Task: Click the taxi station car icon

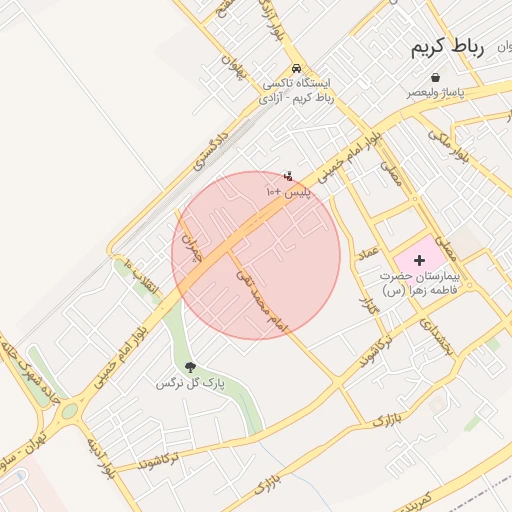Action: 296,68
